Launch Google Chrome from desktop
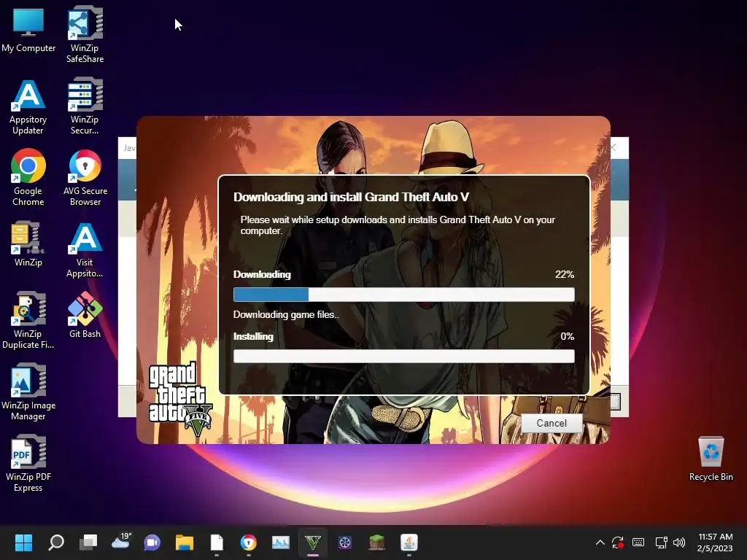747x560 pixels. (x=28, y=178)
